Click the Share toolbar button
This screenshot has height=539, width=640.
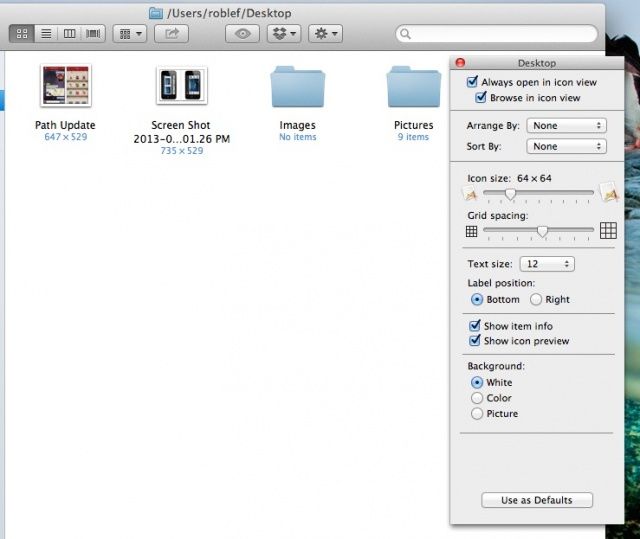coord(171,34)
